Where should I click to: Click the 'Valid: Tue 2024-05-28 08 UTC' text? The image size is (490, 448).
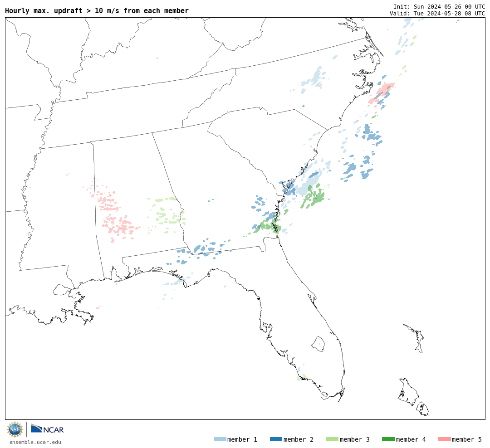437,14
